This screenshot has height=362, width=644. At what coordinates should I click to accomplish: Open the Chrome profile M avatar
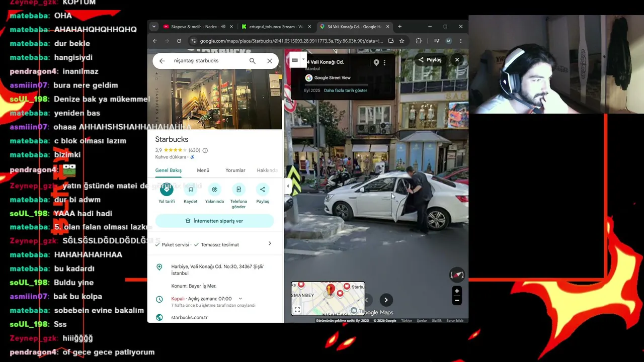point(449,41)
